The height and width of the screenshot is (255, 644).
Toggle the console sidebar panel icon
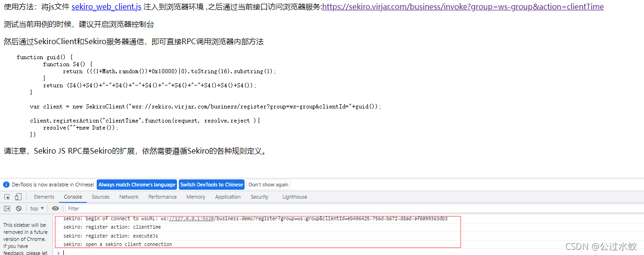(7, 209)
